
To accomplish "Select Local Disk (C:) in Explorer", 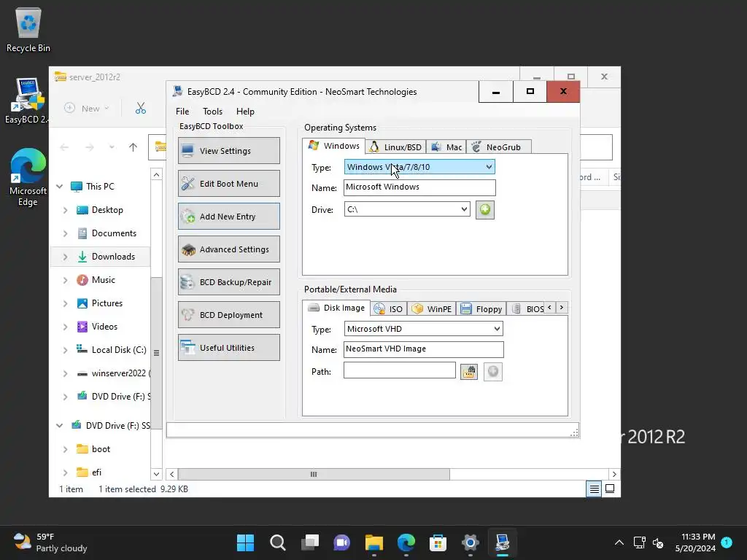I will [x=119, y=350].
